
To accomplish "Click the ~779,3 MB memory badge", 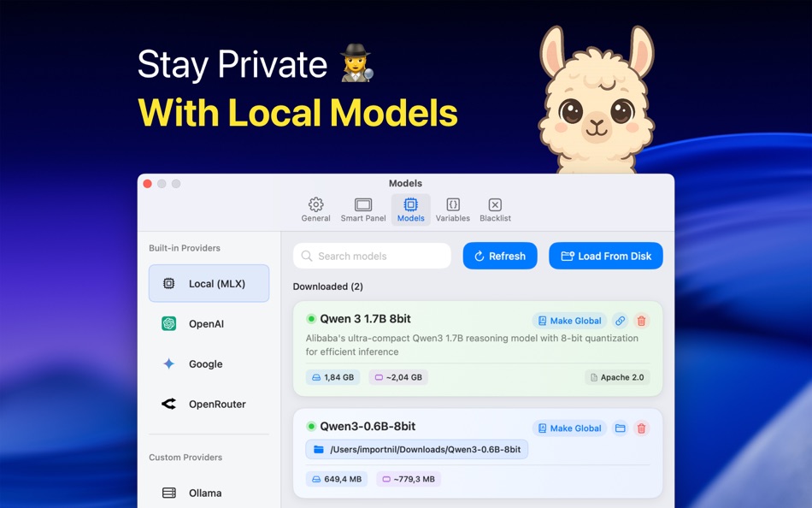I will tap(409, 479).
